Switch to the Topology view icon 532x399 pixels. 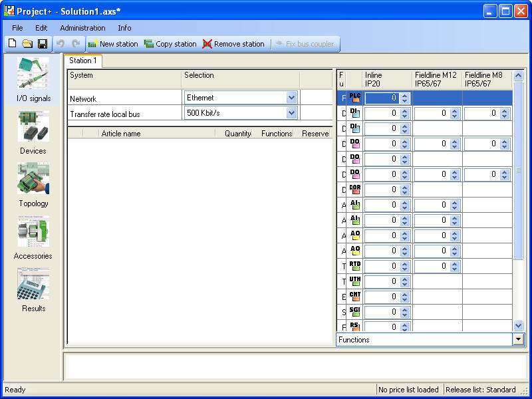[32, 180]
